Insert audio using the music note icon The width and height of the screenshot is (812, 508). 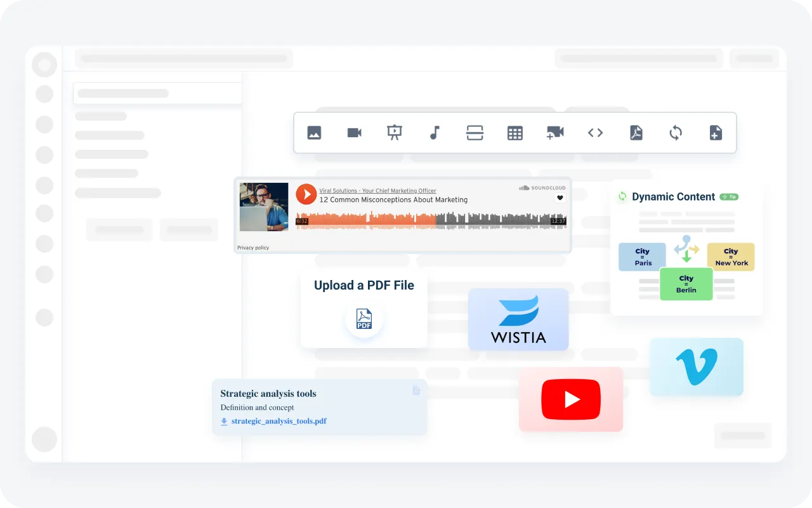tap(435, 133)
